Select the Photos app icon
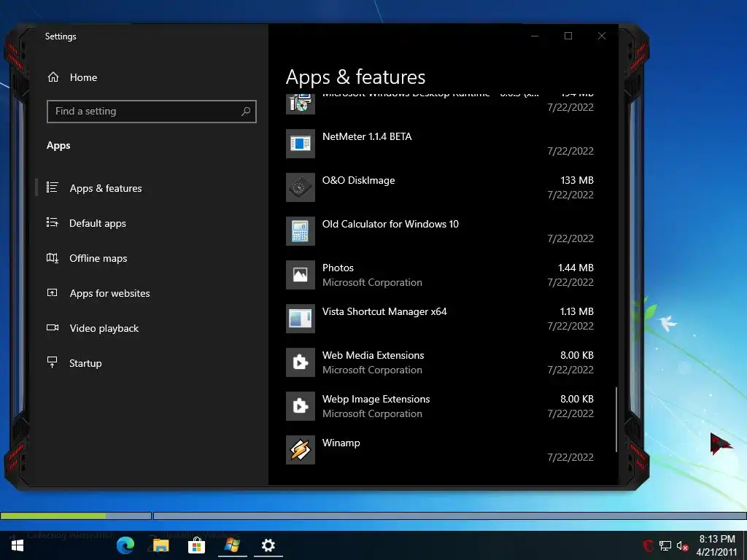 coord(300,275)
